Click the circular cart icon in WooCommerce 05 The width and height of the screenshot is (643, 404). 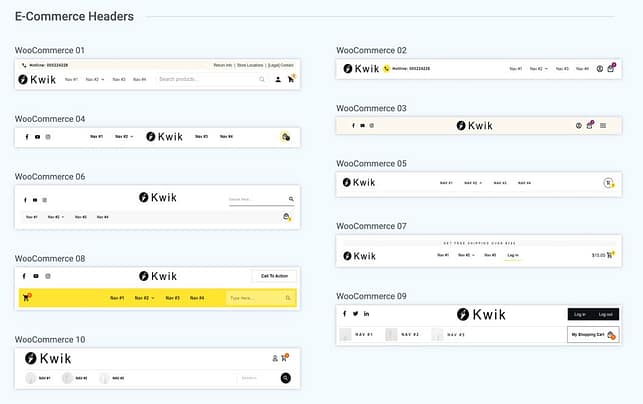click(609, 183)
